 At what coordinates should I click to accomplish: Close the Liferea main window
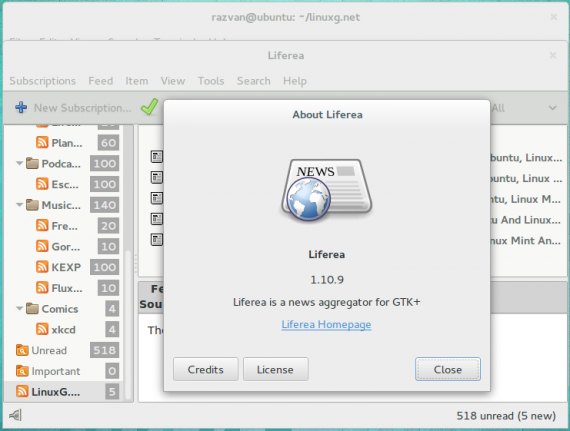tap(553, 55)
